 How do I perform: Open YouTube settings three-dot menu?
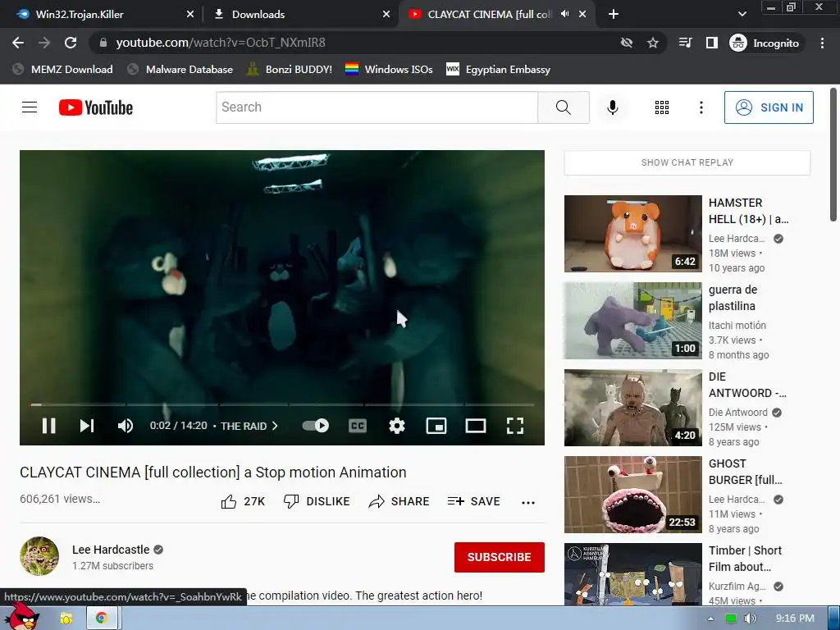click(x=701, y=107)
